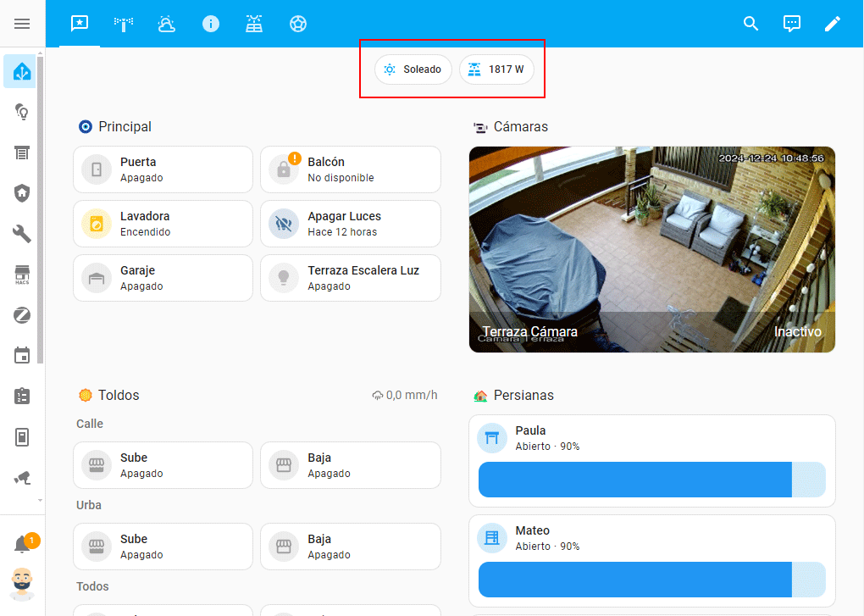
Task: Open the hamburger sidebar menu
Action: (x=22, y=24)
